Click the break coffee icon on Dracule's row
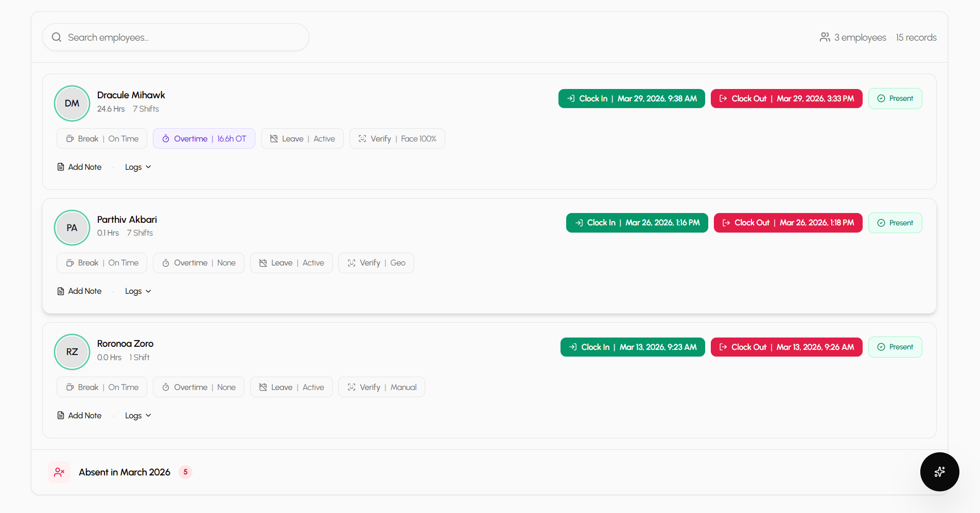This screenshot has height=513, width=980. 69,138
